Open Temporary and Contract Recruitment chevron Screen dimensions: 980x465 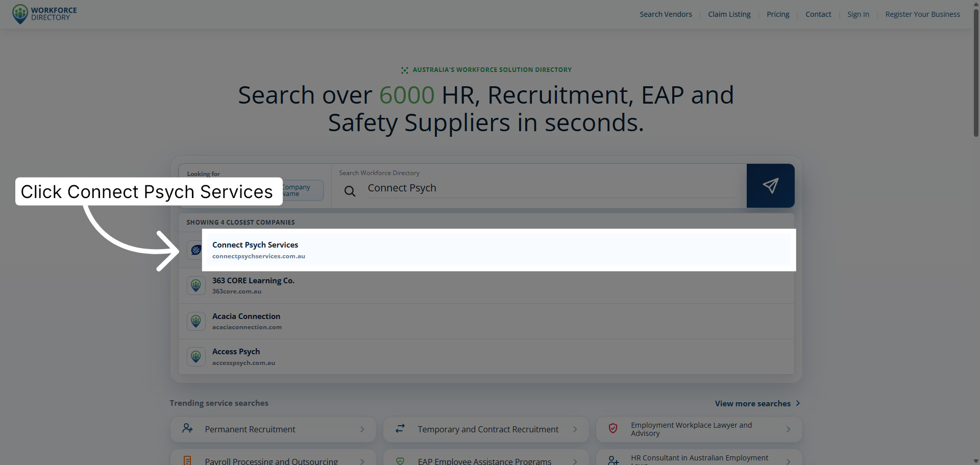coord(575,429)
